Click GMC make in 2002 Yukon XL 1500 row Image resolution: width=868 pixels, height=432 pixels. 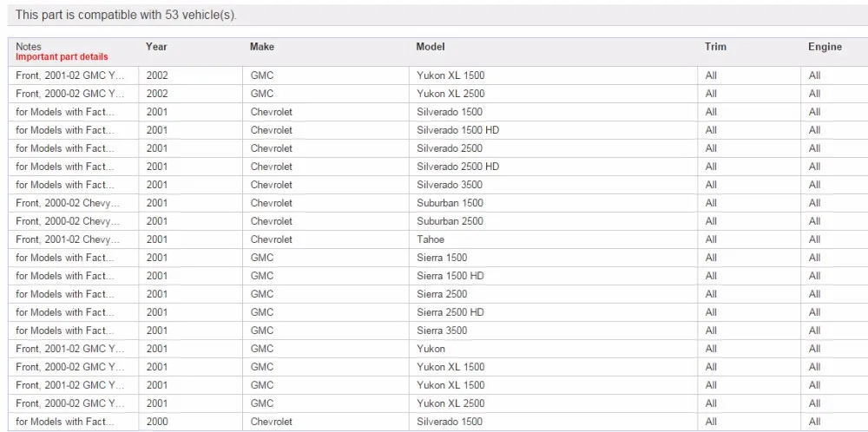[x=262, y=75]
